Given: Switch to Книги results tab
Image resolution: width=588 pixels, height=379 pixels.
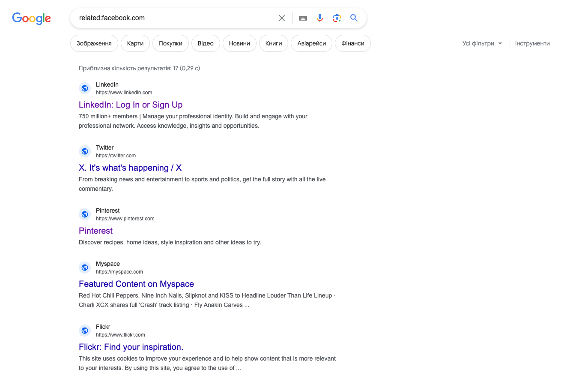Looking at the screenshot, I should [x=274, y=43].
